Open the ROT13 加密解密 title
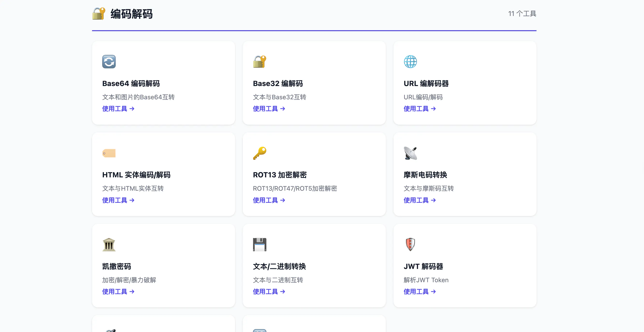Image resolution: width=644 pixels, height=332 pixels. pyautogui.click(x=280, y=175)
